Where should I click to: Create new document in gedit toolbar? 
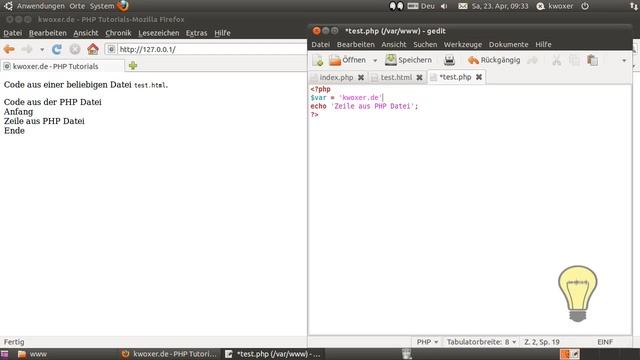click(318, 60)
